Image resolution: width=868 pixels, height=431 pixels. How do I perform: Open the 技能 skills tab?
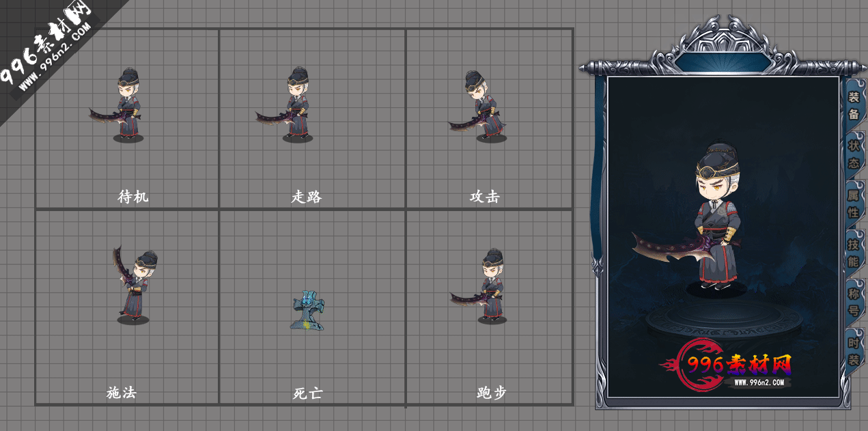click(854, 253)
